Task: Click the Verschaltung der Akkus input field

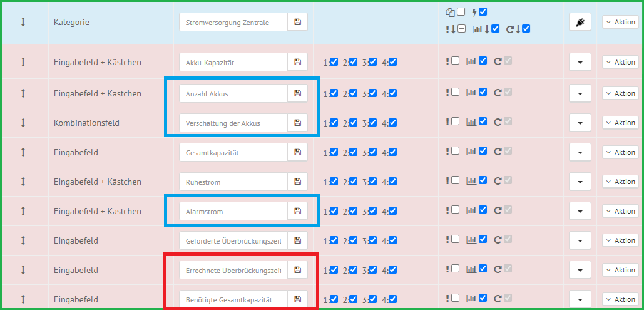Action: 233,123
